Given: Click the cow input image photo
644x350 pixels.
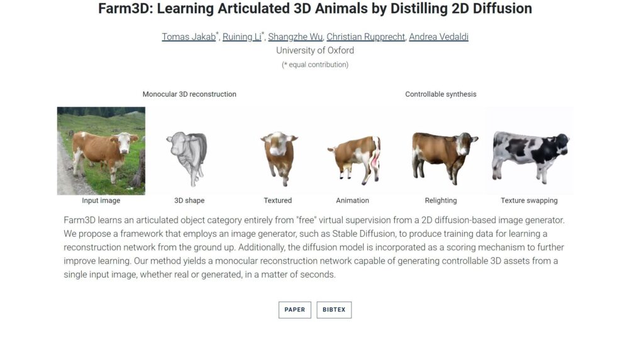Looking at the screenshot, I should (101, 151).
